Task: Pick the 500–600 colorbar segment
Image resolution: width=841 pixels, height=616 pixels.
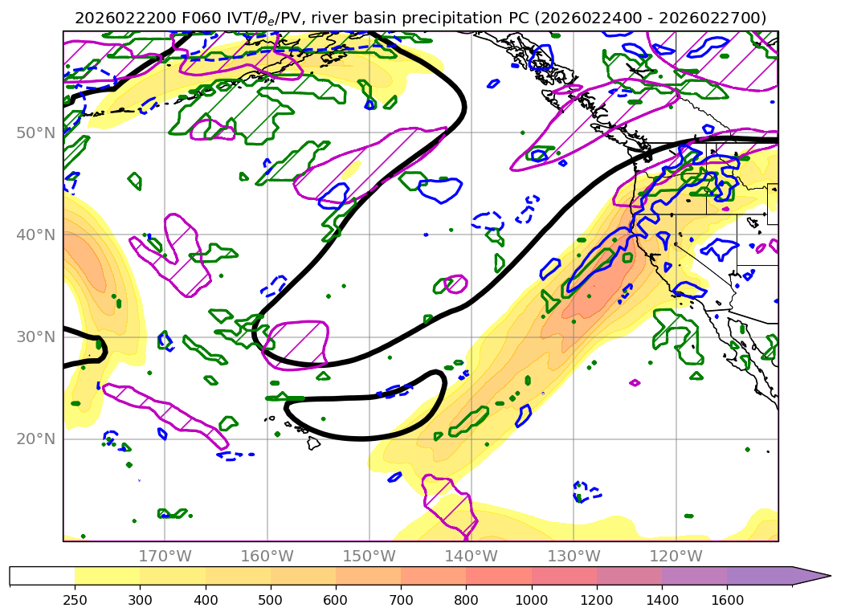Action: click(x=303, y=576)
